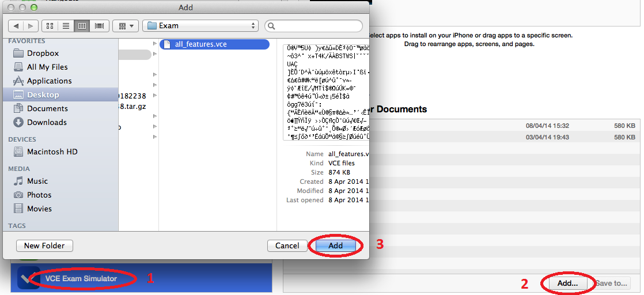Switch to Cover Flow view

(x=99, y=26)
